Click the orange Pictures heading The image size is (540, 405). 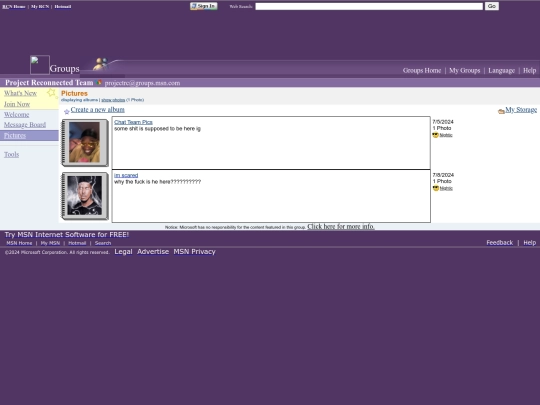pyautogui.click(x=74, y=93)
